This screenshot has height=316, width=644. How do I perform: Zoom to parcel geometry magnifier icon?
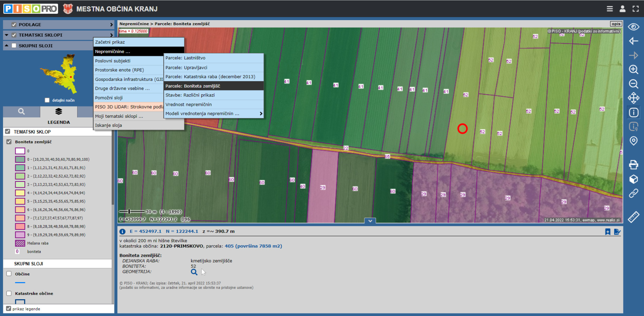point(194,272)
